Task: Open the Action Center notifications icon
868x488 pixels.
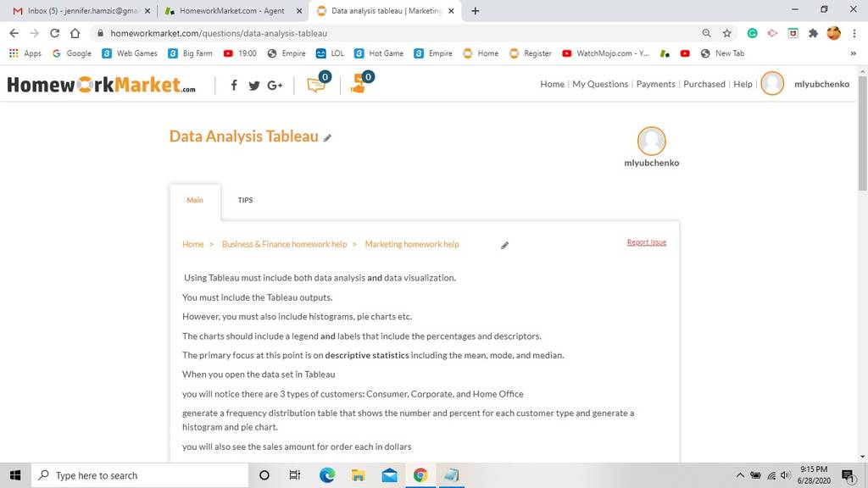Action: pos(848,475)
